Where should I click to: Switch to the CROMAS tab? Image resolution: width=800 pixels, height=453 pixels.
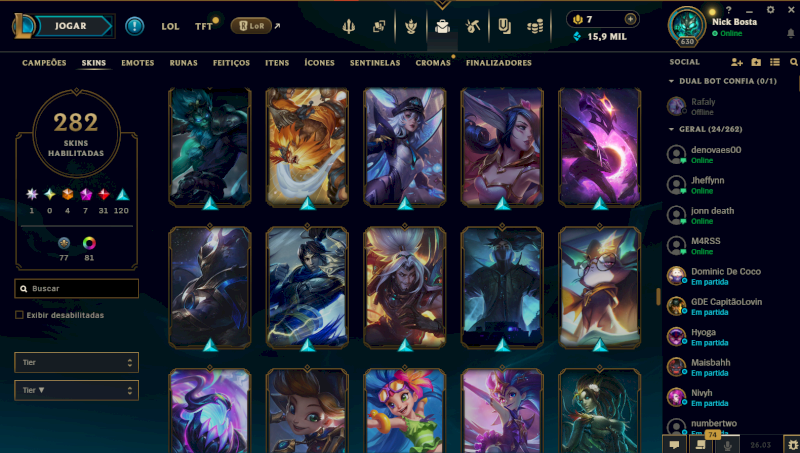[433, 63]
